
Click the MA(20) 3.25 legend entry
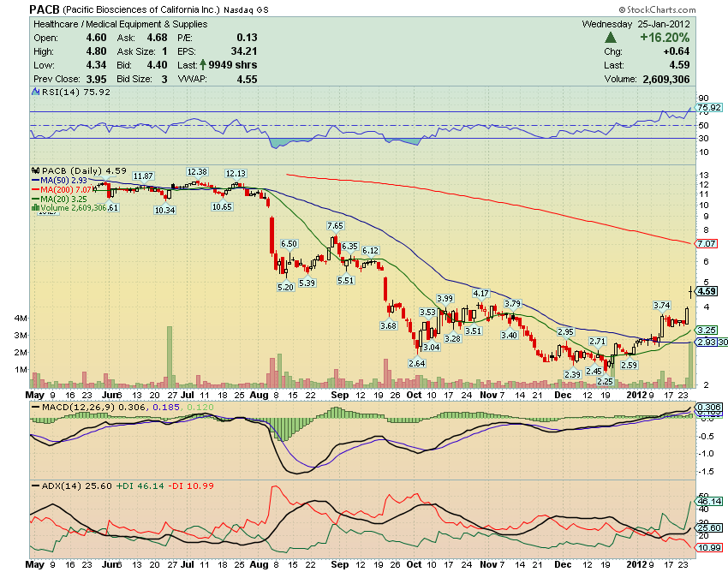pyautogui.click(x=59, y=199)
